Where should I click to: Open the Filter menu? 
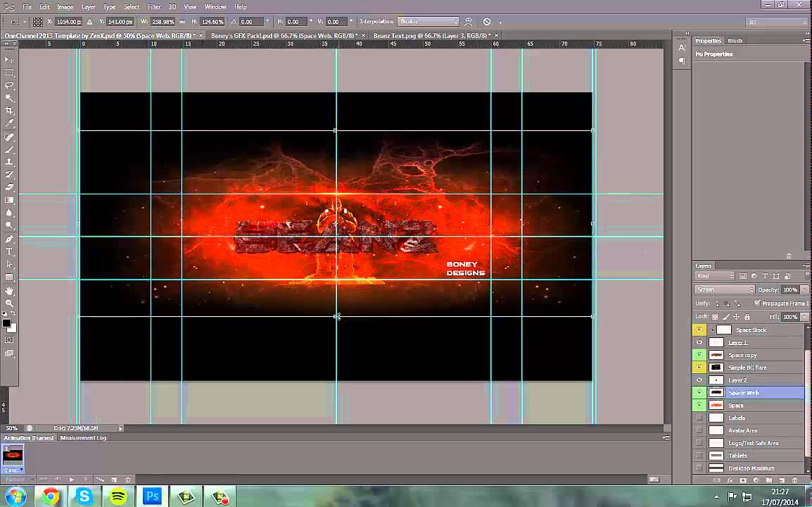(x=154, y=7)
